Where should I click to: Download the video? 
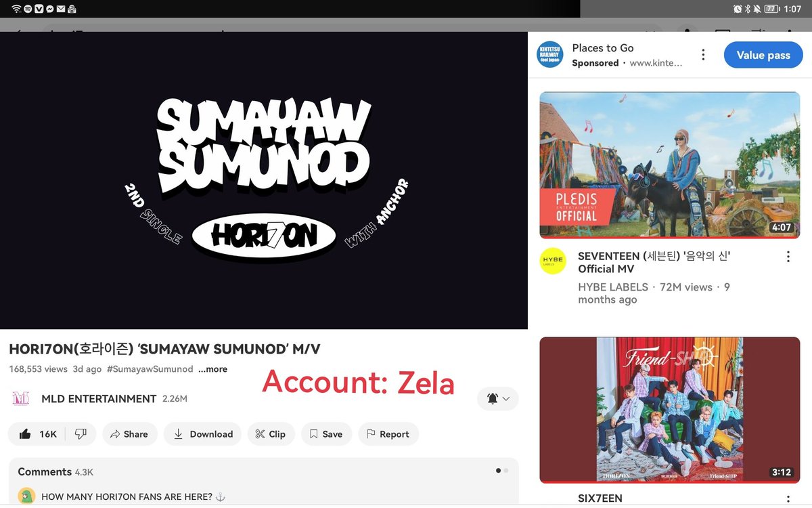click(203, 434)
